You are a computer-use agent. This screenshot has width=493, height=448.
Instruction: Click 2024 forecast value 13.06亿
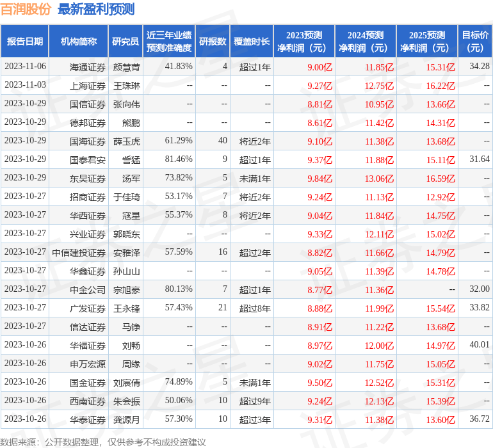tap(379, 179)
